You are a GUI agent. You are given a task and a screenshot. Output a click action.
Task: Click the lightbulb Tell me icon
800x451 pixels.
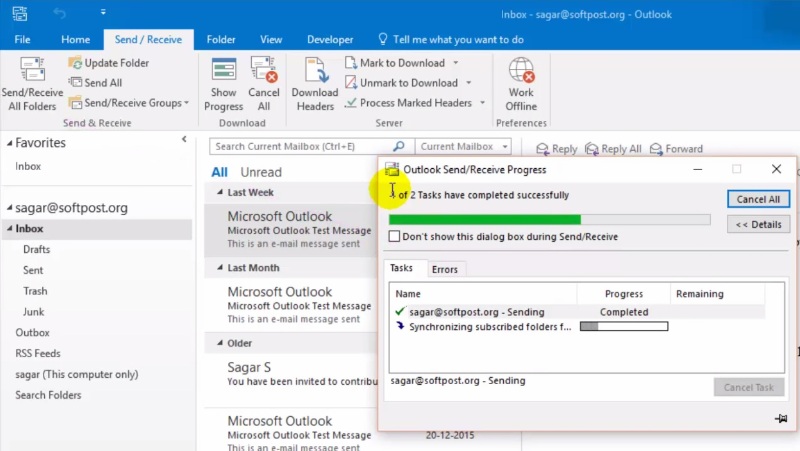pos(383,39)
